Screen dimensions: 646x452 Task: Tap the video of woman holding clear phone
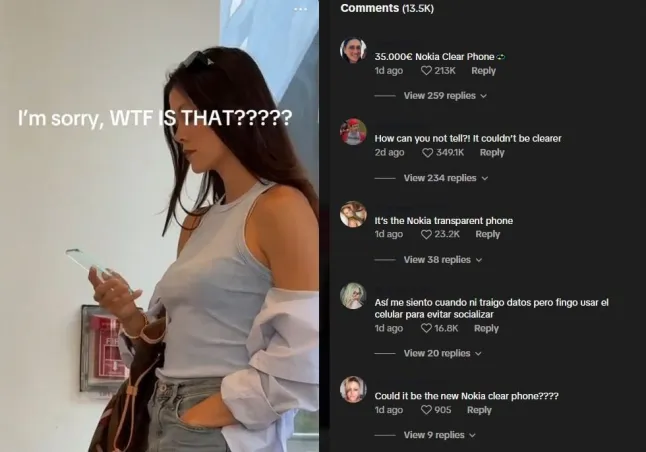(159, 226)
